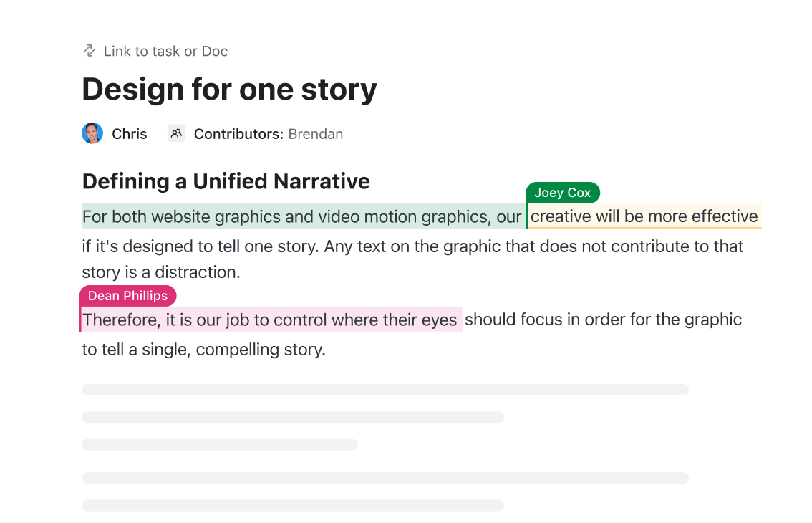
Task: Click the Joey Cox cursor tag
Action: (563, 193)
